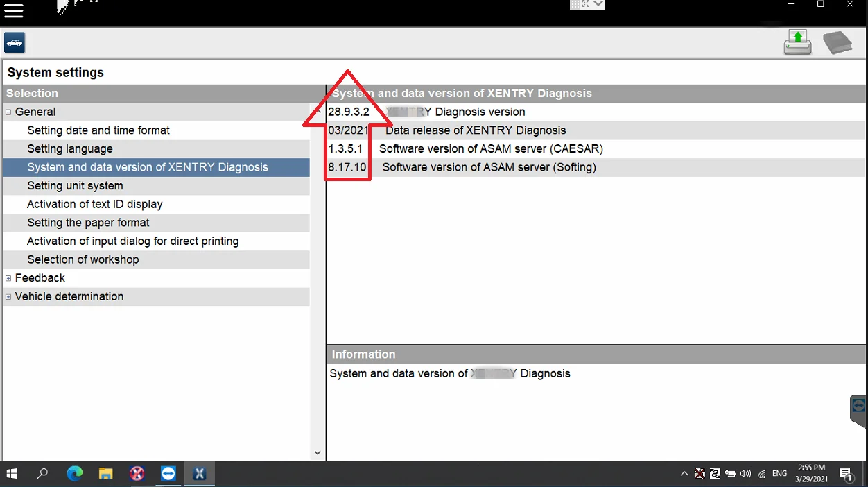Click the Vehicle determination label

(x=69, y=296)
